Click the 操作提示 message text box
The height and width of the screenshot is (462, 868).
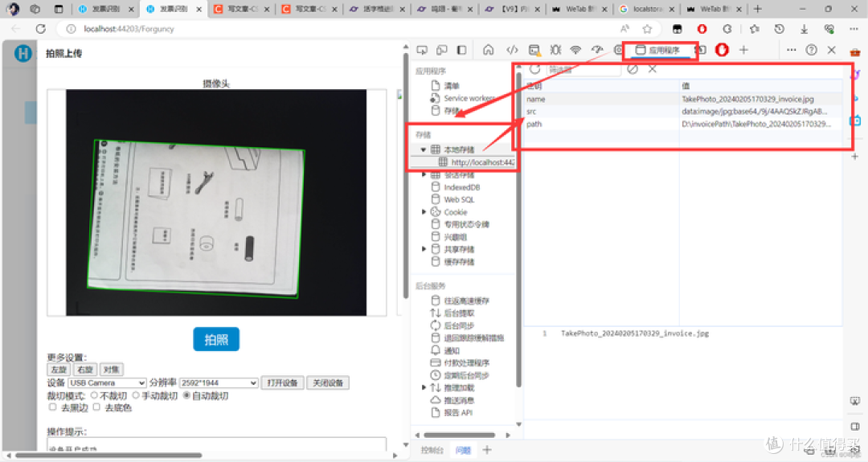coord(216,445)
